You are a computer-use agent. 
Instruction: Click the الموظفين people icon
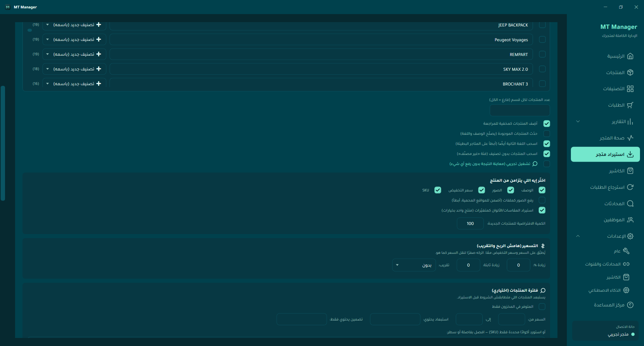tap(630, 220)
